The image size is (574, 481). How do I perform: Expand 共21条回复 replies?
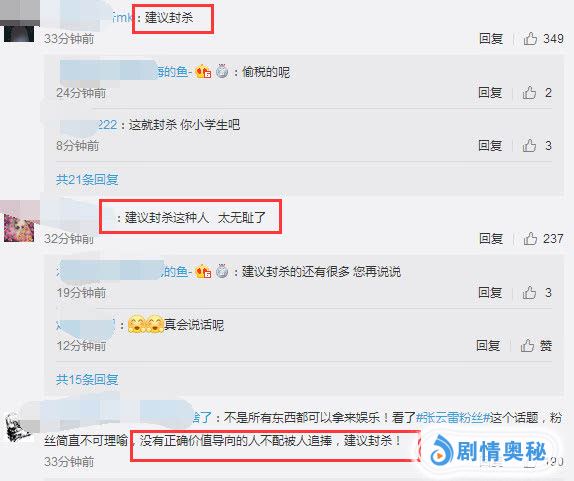tap(87, 179)
